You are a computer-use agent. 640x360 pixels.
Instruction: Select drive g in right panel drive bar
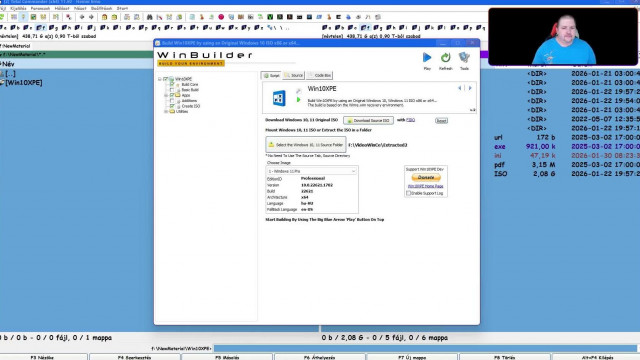coord(378,28)
